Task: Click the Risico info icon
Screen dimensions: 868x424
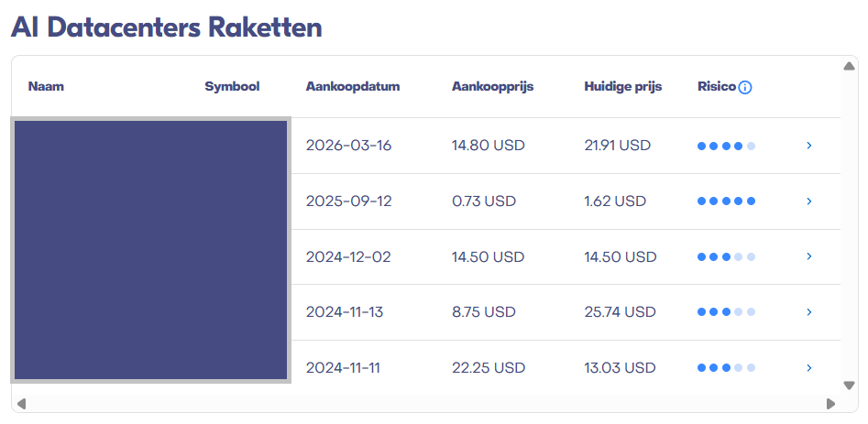Action: pyautogui.click(x=745, y=87)
